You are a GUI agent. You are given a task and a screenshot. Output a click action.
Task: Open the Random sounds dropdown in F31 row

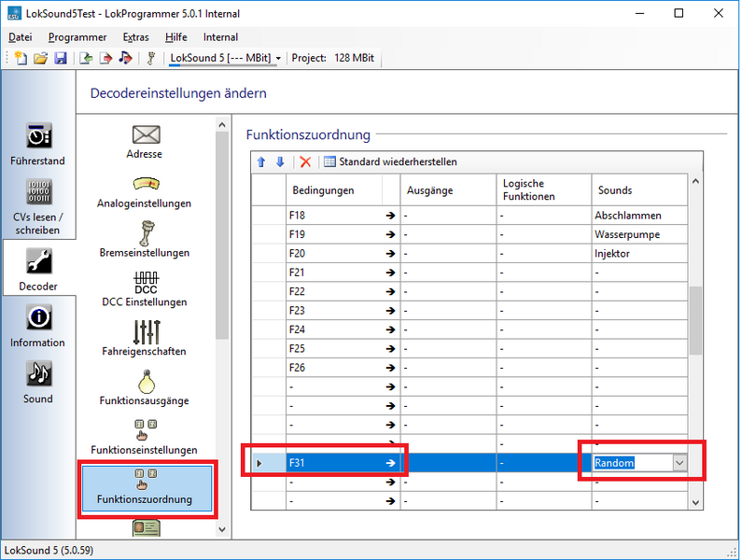tap(679, 463)
